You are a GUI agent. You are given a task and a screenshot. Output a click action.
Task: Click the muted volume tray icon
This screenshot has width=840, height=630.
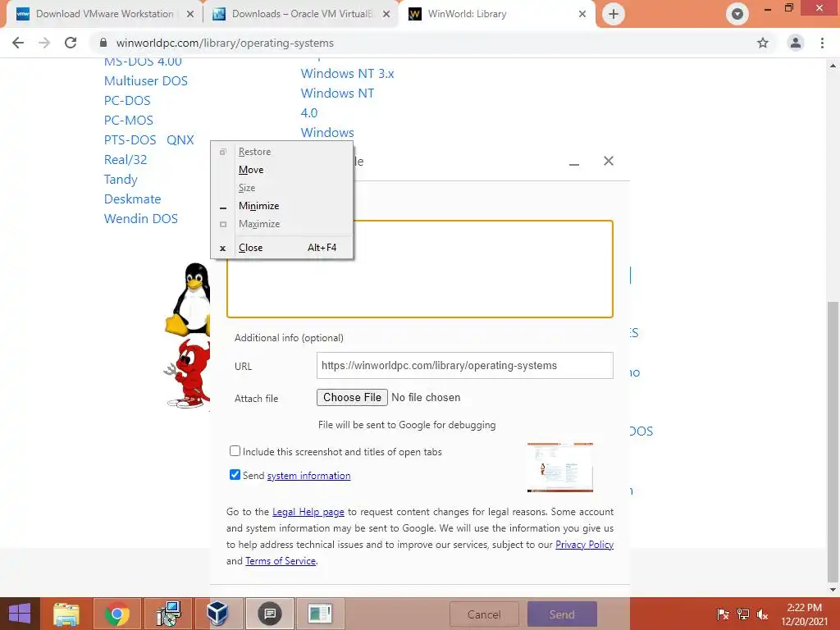tap(762, 614)
